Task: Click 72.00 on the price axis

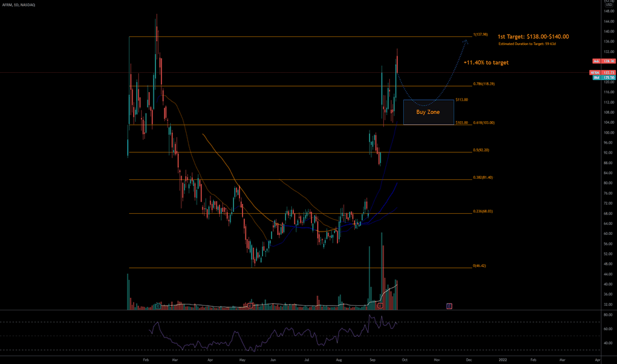Action: pyautogui.click(x=609, y=203)
